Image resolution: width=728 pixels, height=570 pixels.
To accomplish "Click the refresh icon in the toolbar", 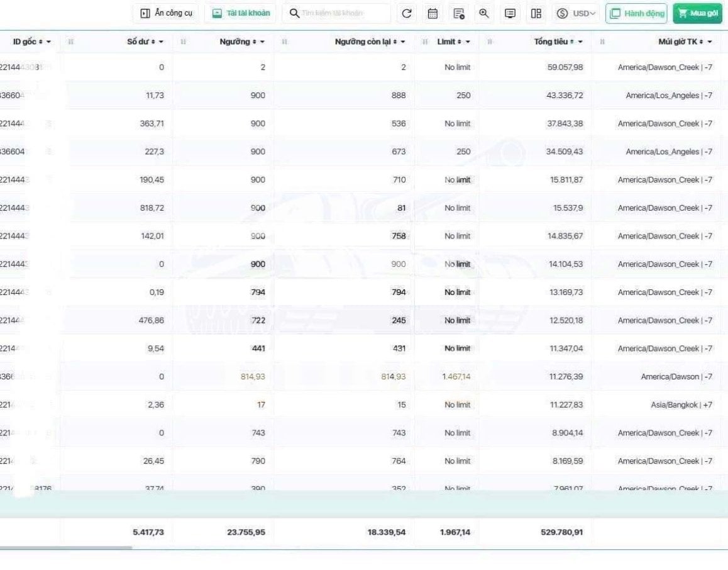I will (406, 13).
